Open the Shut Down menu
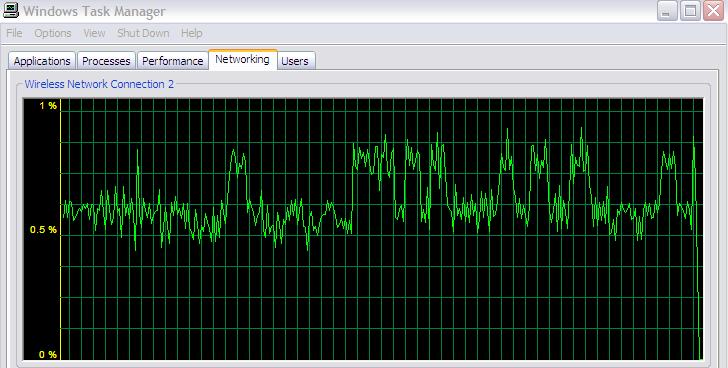 point(143,33)
